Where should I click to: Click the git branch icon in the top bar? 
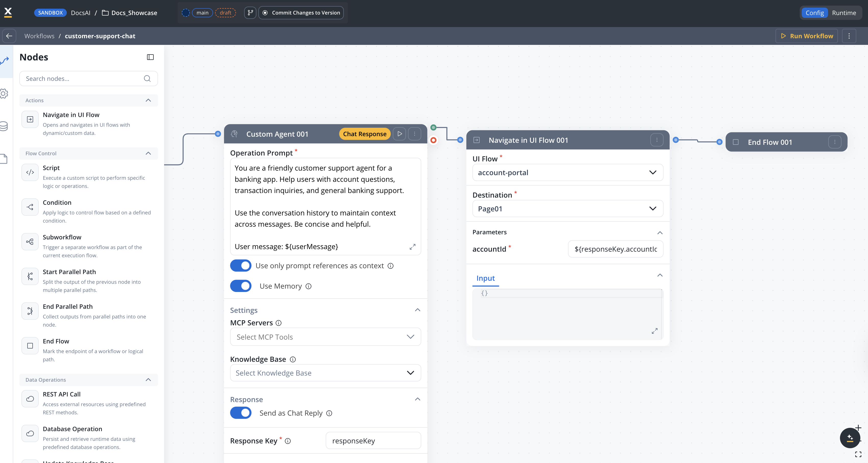point(250,13)
